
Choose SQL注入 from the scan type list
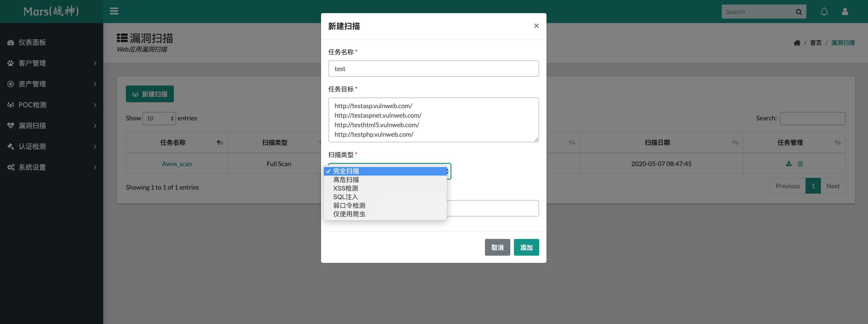(345, 197)
